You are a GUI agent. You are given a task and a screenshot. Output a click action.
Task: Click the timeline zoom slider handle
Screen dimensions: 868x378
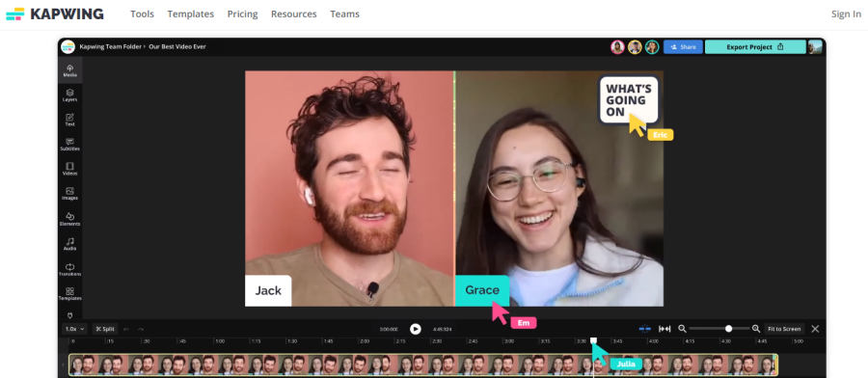pos(728,329)
